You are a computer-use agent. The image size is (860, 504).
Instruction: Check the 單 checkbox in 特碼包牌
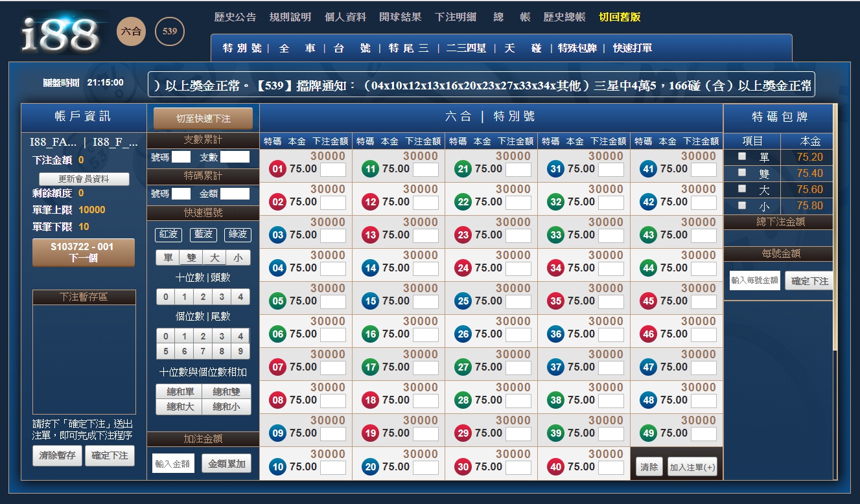pos(742,157)
